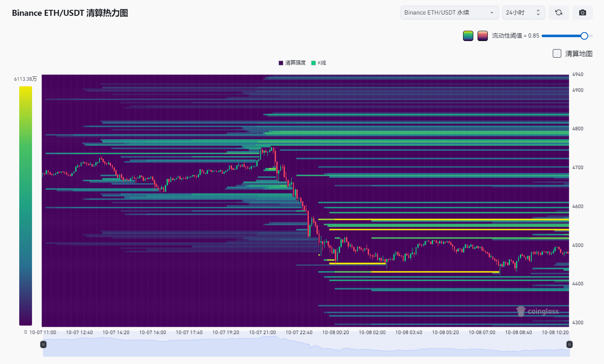This screenshot has height=364, width=604.
Task: Click the 4800 price axis label
Action: (x=578, y=129)
